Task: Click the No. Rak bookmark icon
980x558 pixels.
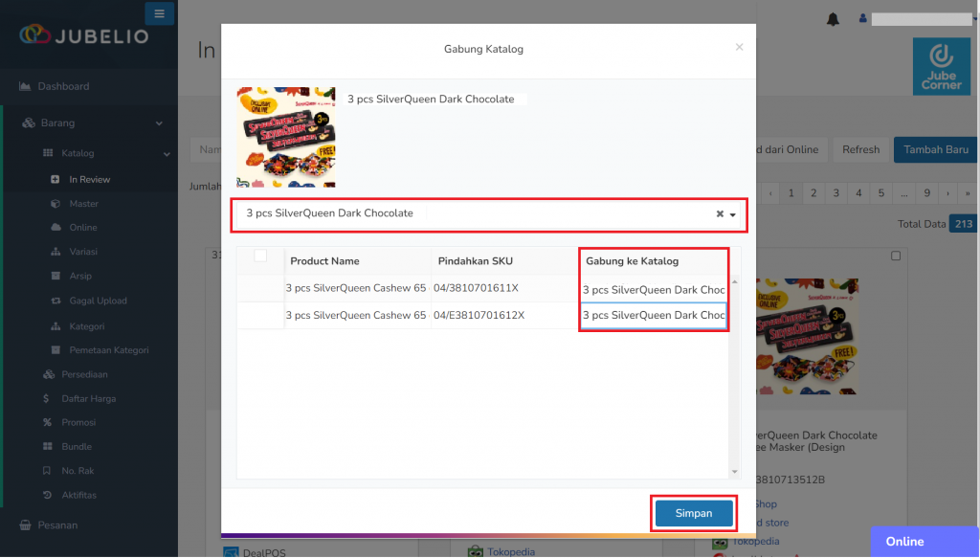Action: click(x=46, y=471)
